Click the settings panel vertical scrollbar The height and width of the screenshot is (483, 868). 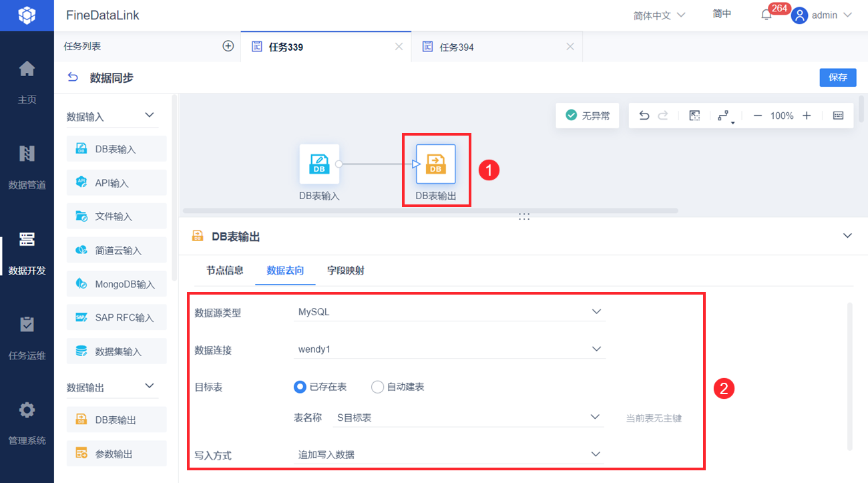click(x=850, y=376)
